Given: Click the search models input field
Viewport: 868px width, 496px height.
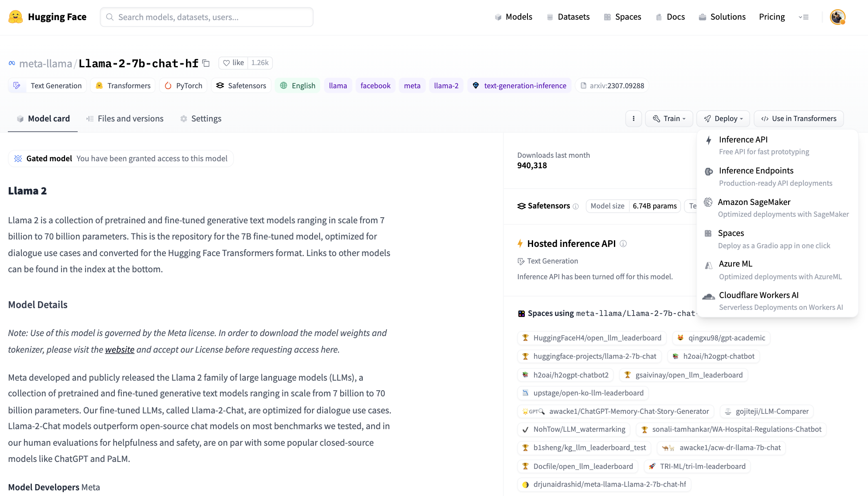Looking at the screenshot, I should coord(207,17).
